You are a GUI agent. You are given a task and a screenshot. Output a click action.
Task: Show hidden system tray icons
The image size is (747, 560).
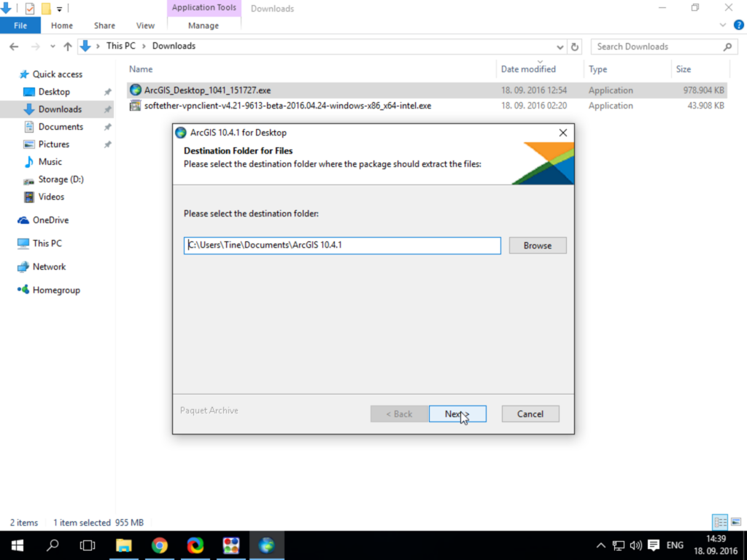[601, 545]
